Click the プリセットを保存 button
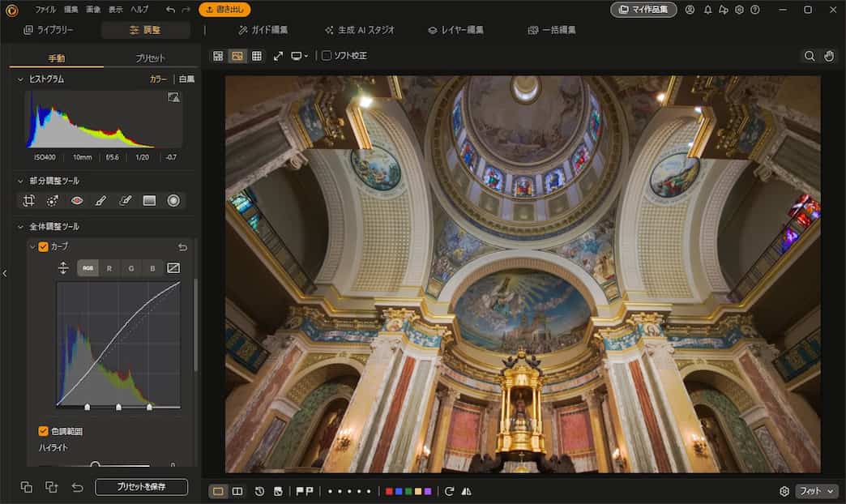The height and width of the screenshot is (504, 846). coord(142,489)
